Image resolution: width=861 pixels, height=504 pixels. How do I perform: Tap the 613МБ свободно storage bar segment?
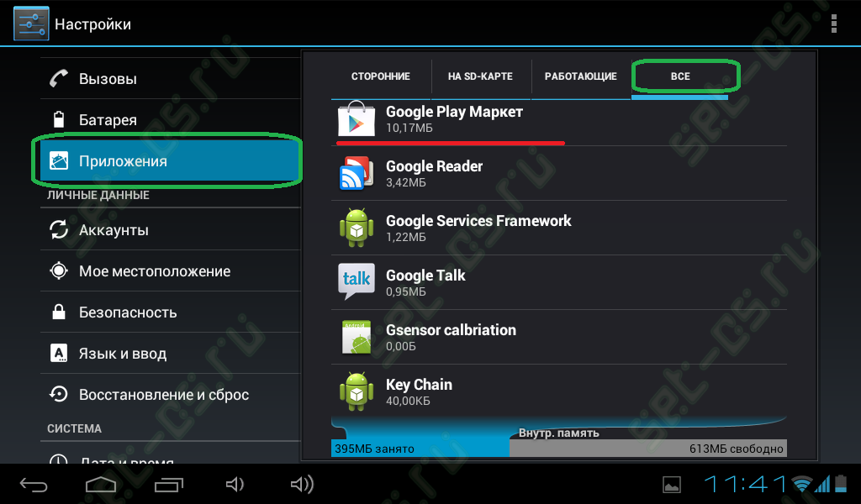(648, 448)
